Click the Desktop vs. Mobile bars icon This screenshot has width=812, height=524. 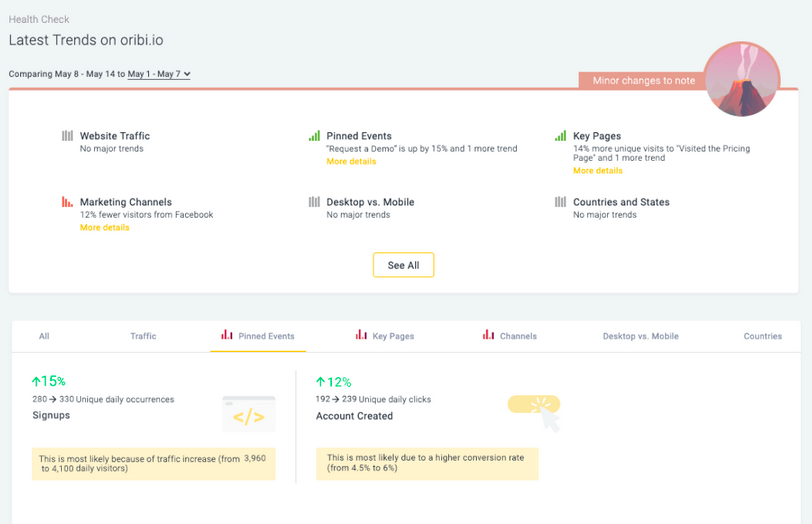pos(314,201)
